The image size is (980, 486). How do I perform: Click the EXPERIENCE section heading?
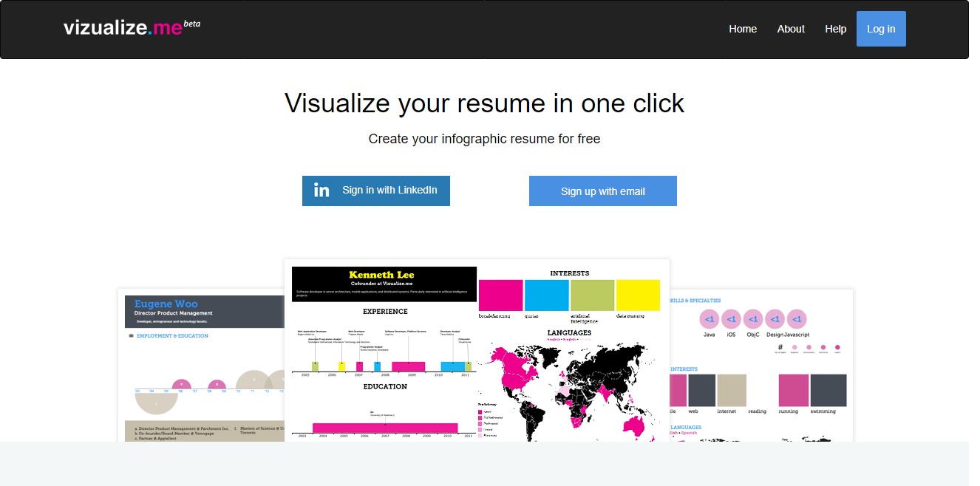(x=385, y=312)
